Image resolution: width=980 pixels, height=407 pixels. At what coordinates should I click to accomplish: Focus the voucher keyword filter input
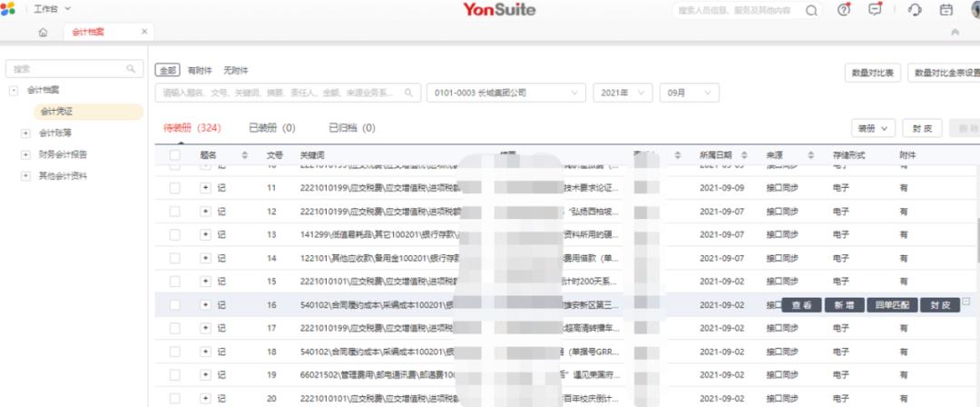coord(289,93)
